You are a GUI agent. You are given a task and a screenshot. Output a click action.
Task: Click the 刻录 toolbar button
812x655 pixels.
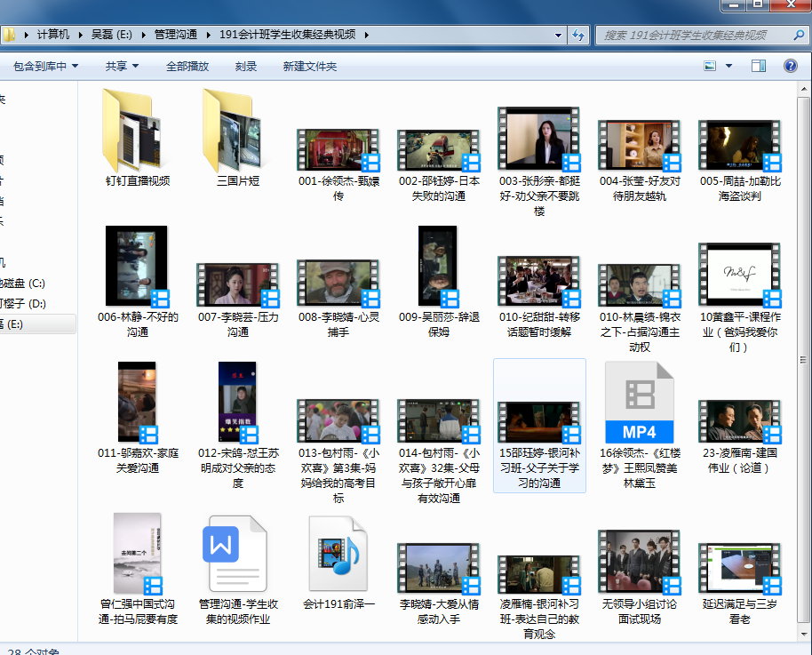[x=246, y=67]
